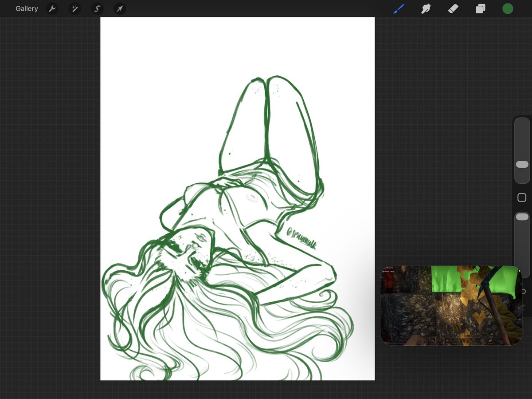The image size is (532, 399).
Task: Select the Eraser tool
Action: [x=453, y=8]
